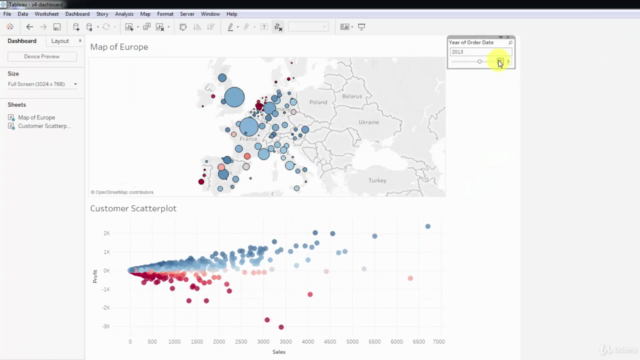Click the Tableau start page logo icon
Screen dimensions: 640x360
coord(10,27)
